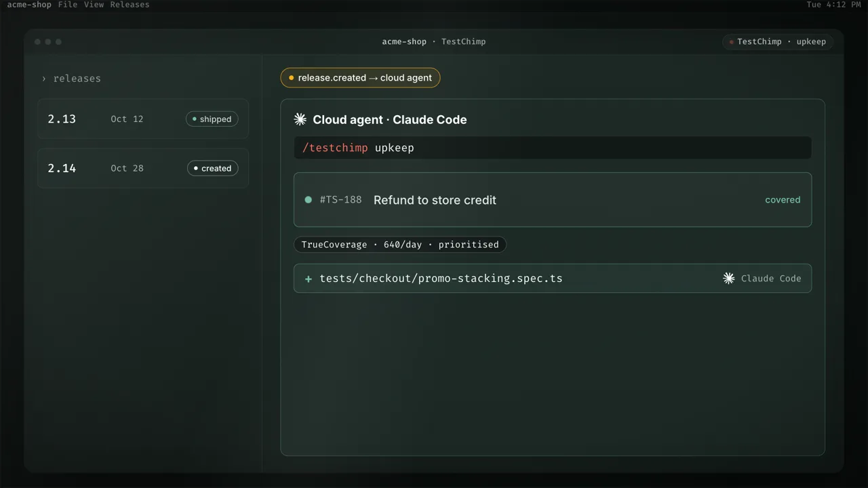Click the orange dot in release.created pill
Viewport: 868px width, 488px height.
point(292,78)
